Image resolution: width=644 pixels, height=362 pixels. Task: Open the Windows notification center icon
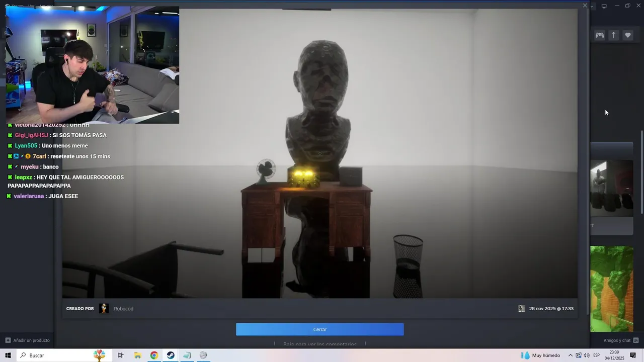[x=633, y=355]
